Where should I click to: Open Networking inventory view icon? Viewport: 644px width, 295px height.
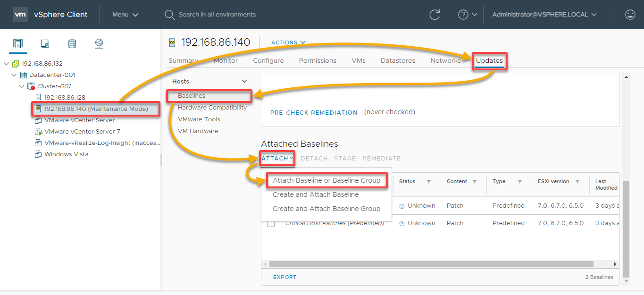(x=99, y=44)
